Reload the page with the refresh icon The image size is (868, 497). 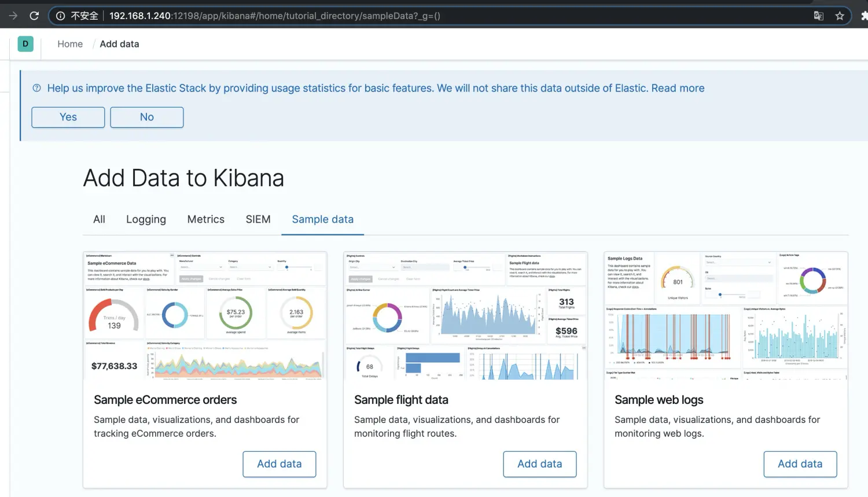pos(34,16)
